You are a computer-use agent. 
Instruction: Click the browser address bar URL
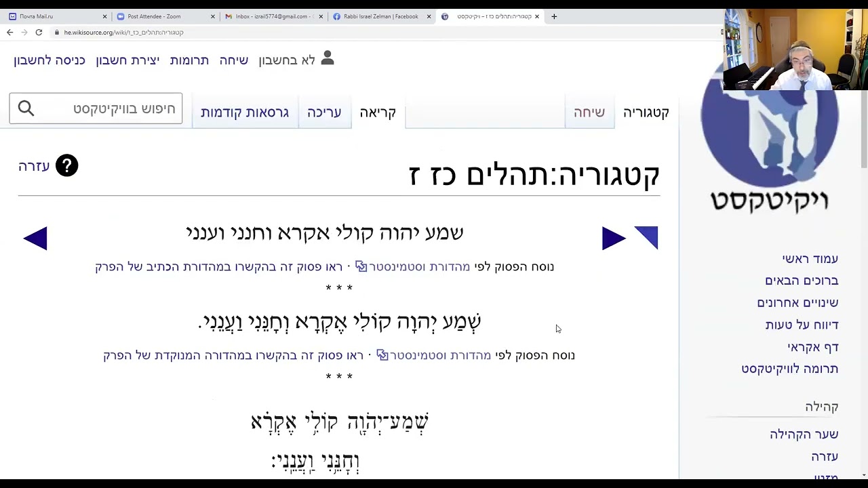click(x=123, y=33)
